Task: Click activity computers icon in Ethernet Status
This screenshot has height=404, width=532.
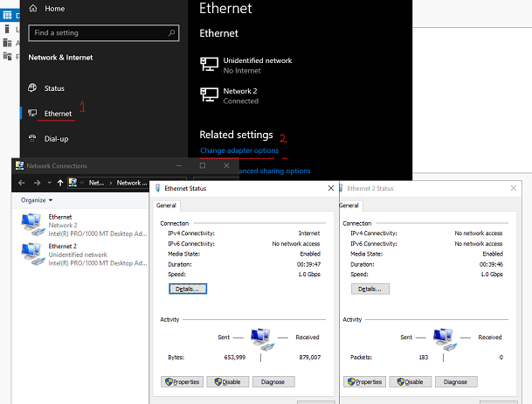Action: click(x=262, y=338)
